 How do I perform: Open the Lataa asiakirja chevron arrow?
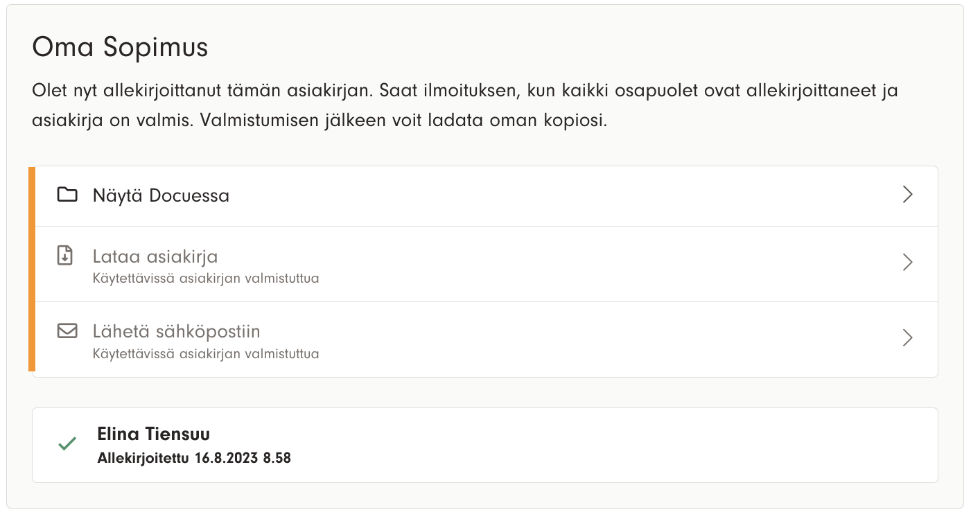pos(907,262)
